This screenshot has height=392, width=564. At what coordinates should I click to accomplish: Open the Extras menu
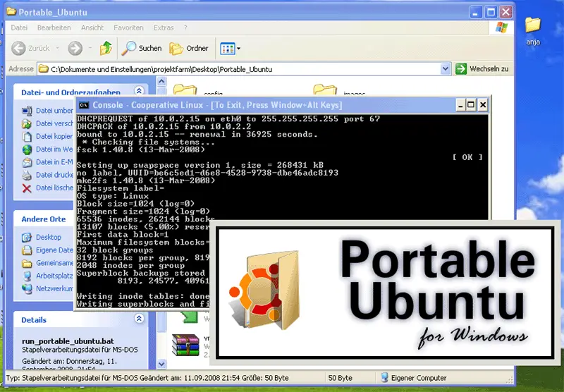point(164,27)
